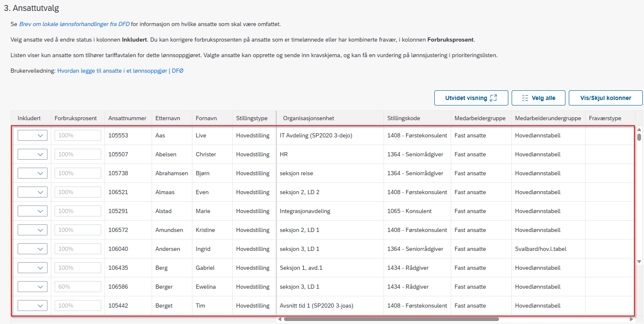Viewport: 644px width, 324px height.
Task: Click the up arrow of the vertical scrollbar
Action: point(639,129)
